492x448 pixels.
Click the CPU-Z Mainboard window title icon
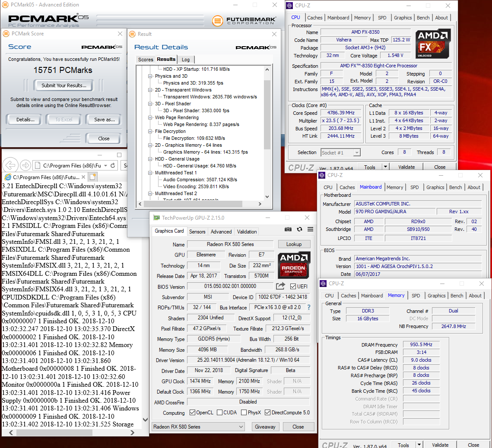322,175
